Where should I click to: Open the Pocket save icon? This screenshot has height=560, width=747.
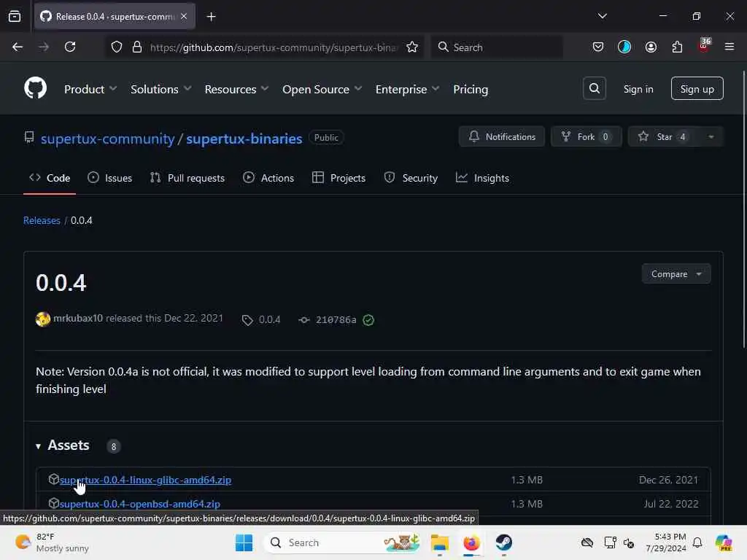pyautogui.click(x=598, y=47)
